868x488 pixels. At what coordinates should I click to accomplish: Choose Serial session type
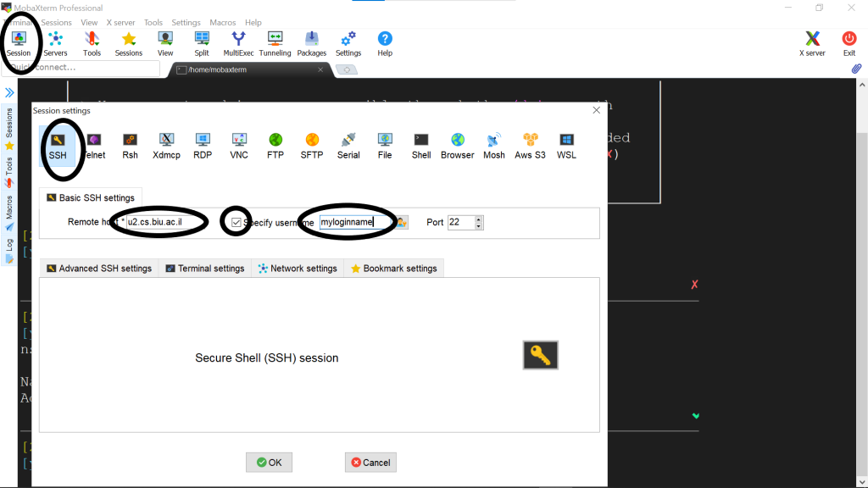pos(348,146)
